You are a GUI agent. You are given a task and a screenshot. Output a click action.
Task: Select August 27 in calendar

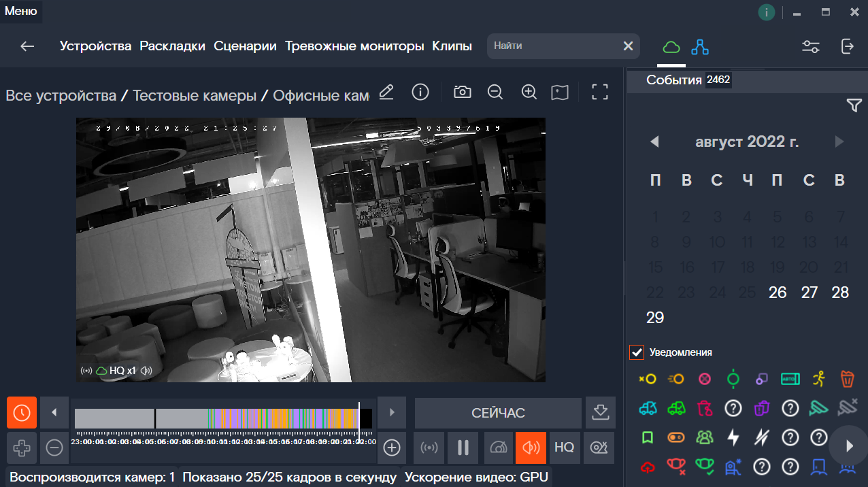tap(809, 292)
